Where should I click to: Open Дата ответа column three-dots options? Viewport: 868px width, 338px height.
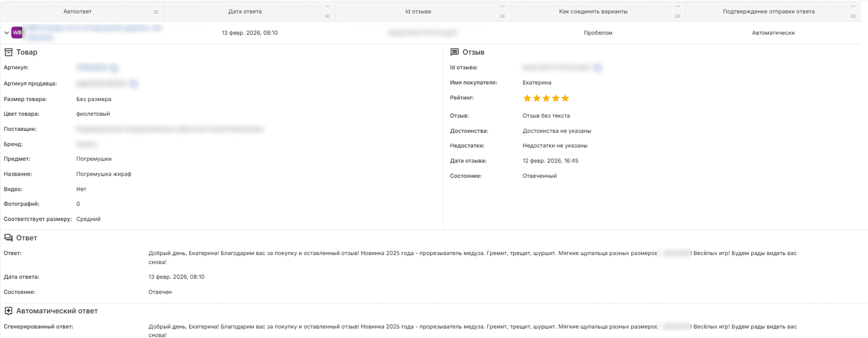coord(327,6)
